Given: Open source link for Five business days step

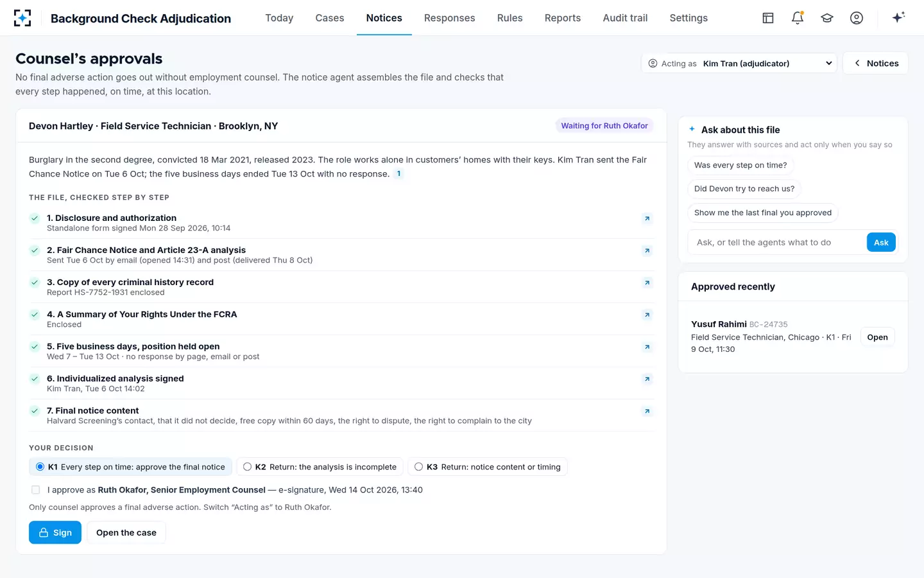Looking at the screenshot, I should 647,347.
